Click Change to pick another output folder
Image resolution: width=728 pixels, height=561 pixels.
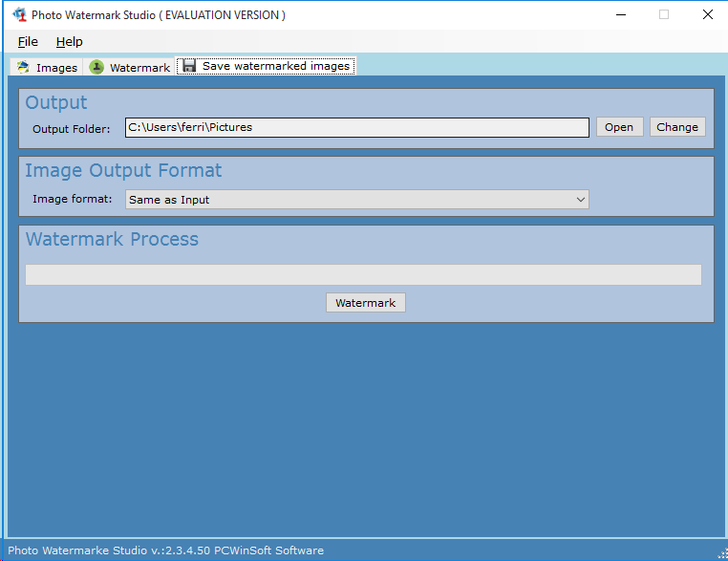(676, 127)
